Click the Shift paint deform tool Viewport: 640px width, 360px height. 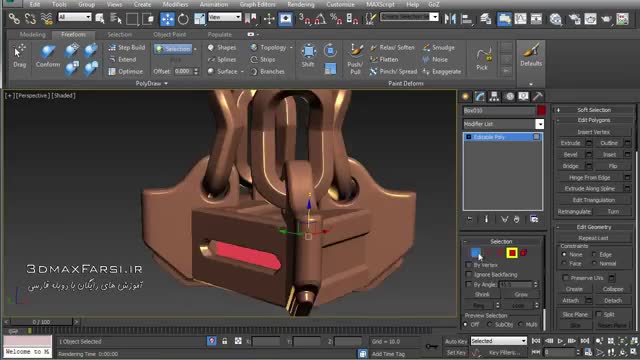point(309,56)
